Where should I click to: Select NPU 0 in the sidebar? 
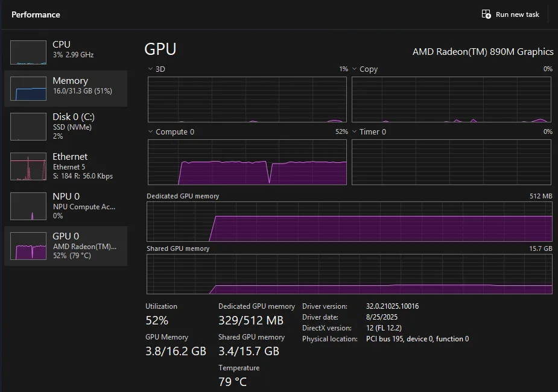(66, 206)
